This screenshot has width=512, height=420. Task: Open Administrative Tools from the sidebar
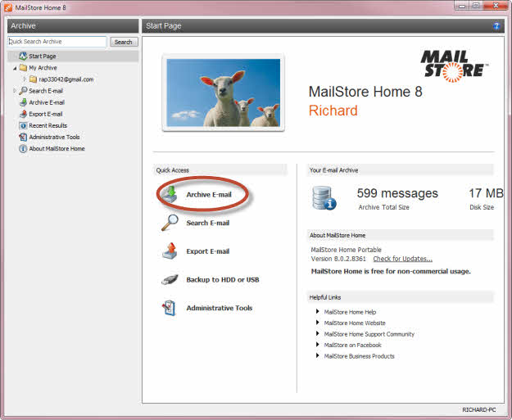pos(55,137)
